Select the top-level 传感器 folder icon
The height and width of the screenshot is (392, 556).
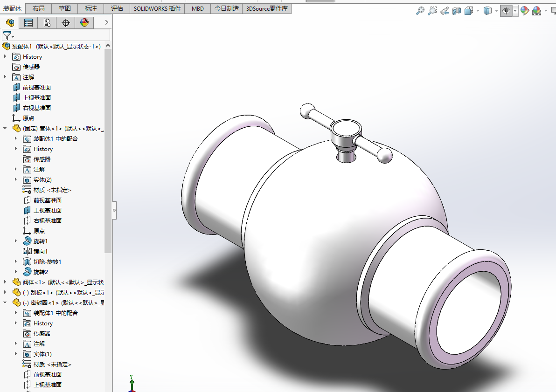[x=16, y=67]
